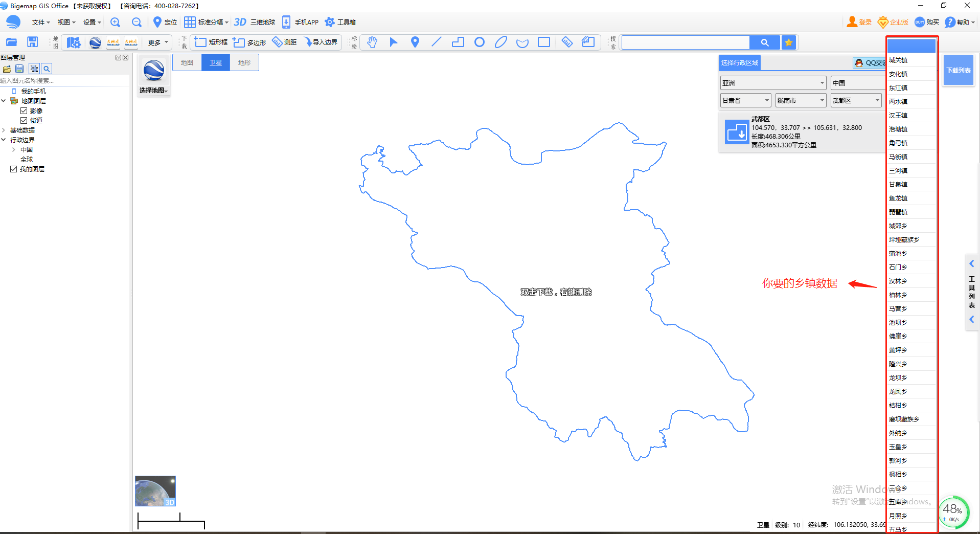Image resolution: width=980 pixels, height=534 pixels.
Task: Open the 亚洲 continent dropdown
Action: [x=773, y=83]
